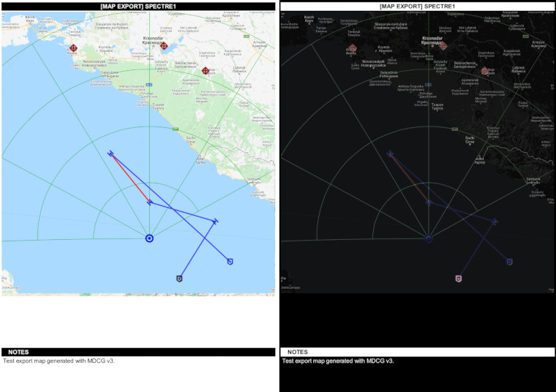Click the Gelendzhik label on the dark map

point(388,74)
